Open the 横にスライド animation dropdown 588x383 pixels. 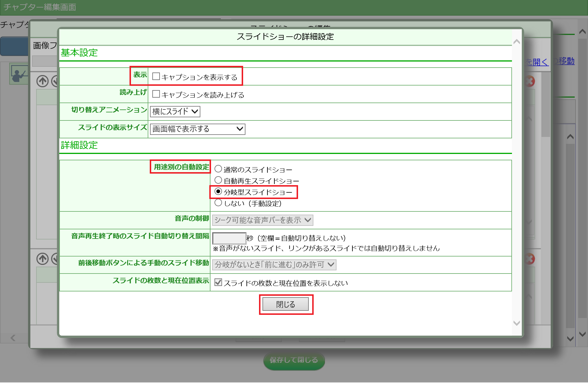coord(175,111)
